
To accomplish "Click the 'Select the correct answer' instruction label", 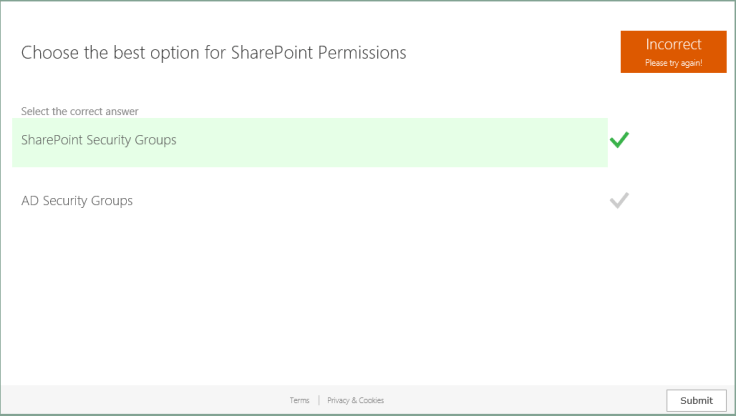I will 79,111.
